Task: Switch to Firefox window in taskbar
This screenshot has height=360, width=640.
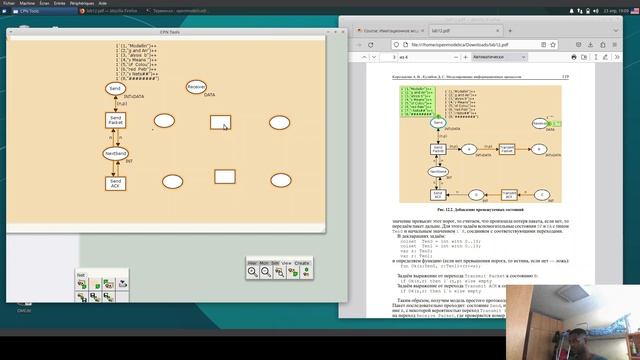Action: (x=109, y=11)
